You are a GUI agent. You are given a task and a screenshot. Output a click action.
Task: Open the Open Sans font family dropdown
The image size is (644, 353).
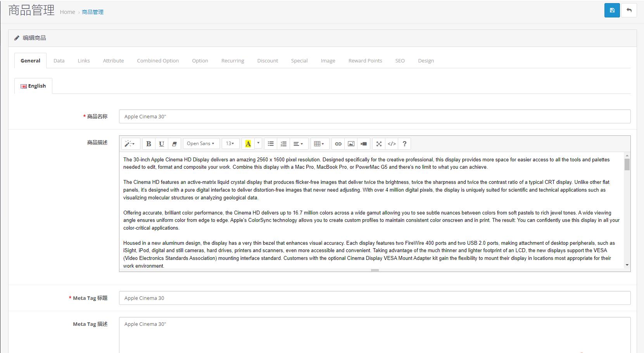tap(201, 144)
